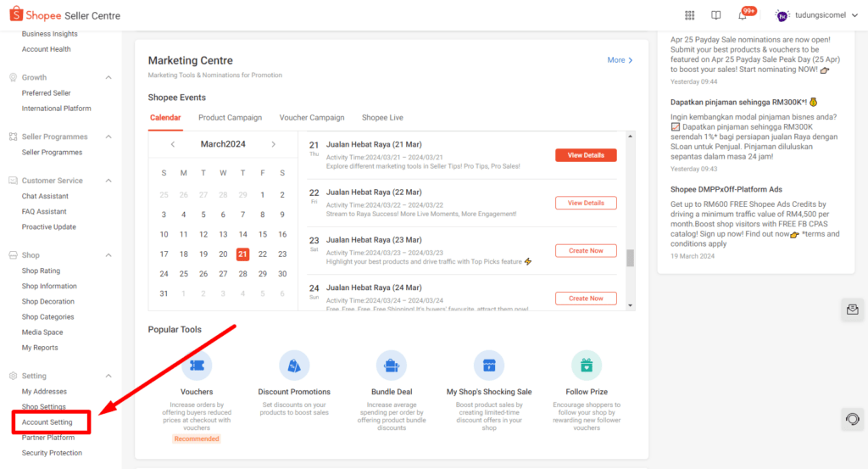Open Shop Decoration in the sidebar
The height and width of the screenshot is (469, 868).
pos(48,302)
